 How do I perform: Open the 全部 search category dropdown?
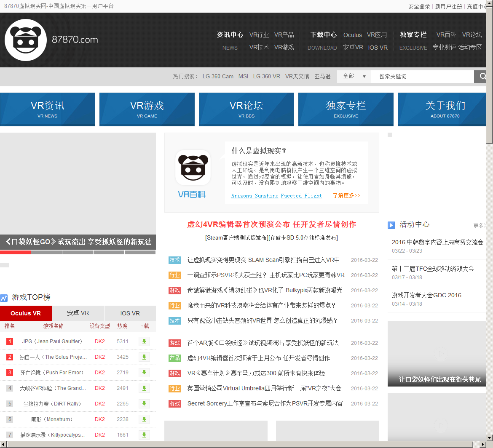click(354, 76)
